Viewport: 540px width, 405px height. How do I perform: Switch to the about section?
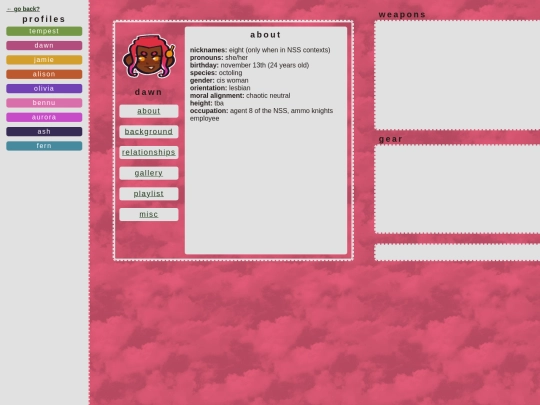149,111
